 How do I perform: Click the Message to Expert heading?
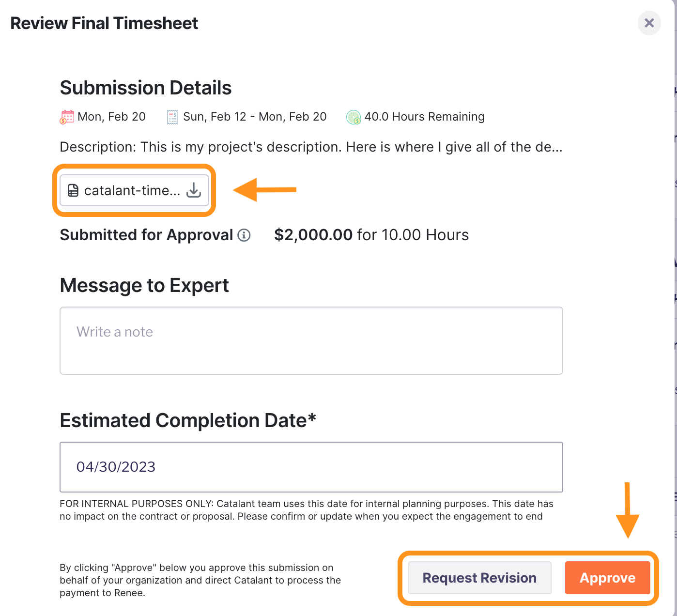pyautogui.click(x=144, y=286)
